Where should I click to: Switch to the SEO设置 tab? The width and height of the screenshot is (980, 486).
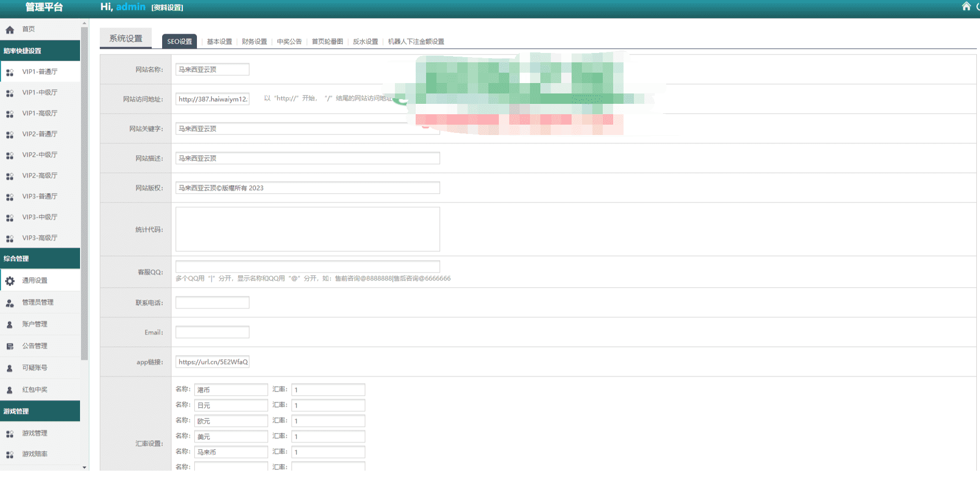point(179,42)
